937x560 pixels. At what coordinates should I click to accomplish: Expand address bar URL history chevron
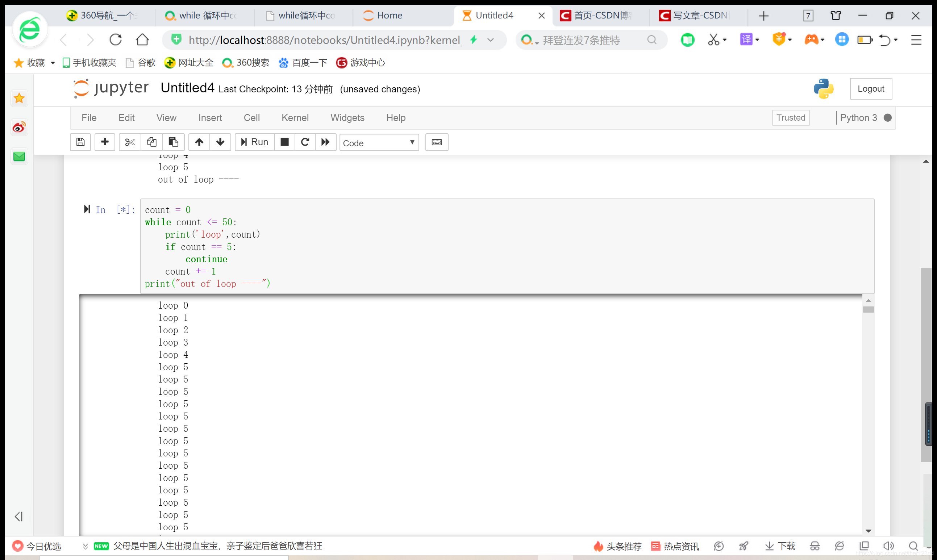click(490, 40)
